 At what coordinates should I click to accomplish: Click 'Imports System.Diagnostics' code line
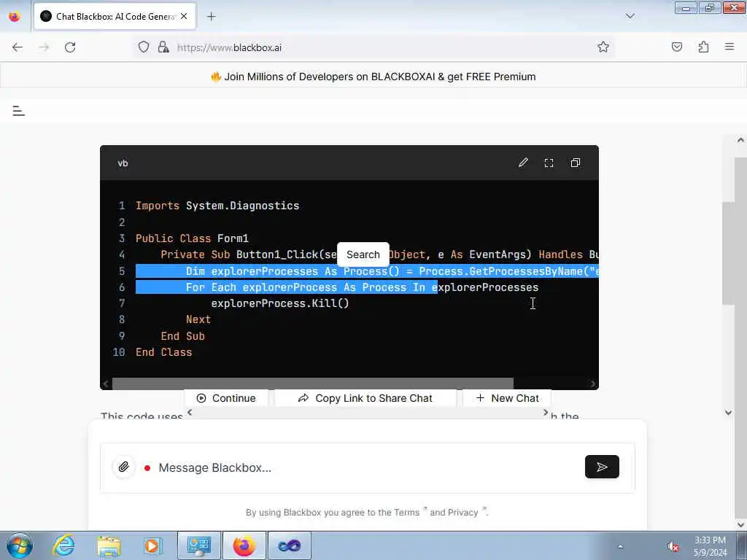[x=217, y=206]
